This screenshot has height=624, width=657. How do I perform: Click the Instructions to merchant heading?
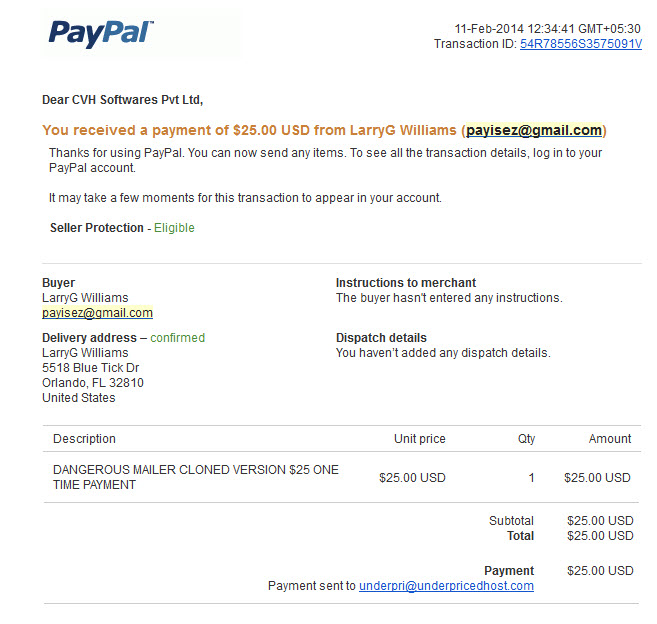click(x=406, y=282)
